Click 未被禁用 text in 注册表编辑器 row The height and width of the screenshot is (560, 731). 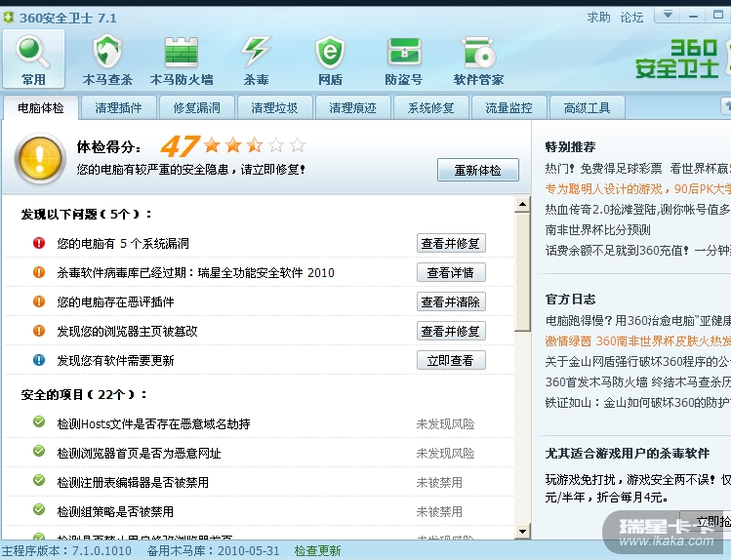439,482
